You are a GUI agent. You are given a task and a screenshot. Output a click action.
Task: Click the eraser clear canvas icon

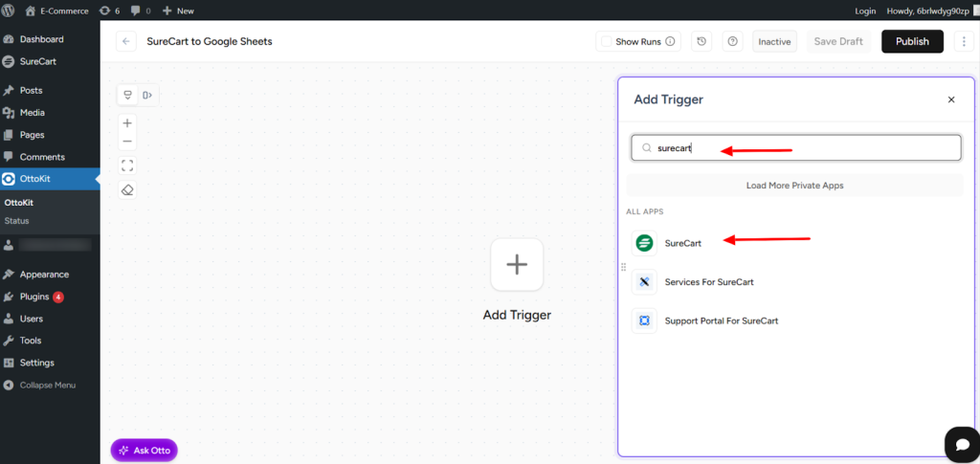click(127, 190)
